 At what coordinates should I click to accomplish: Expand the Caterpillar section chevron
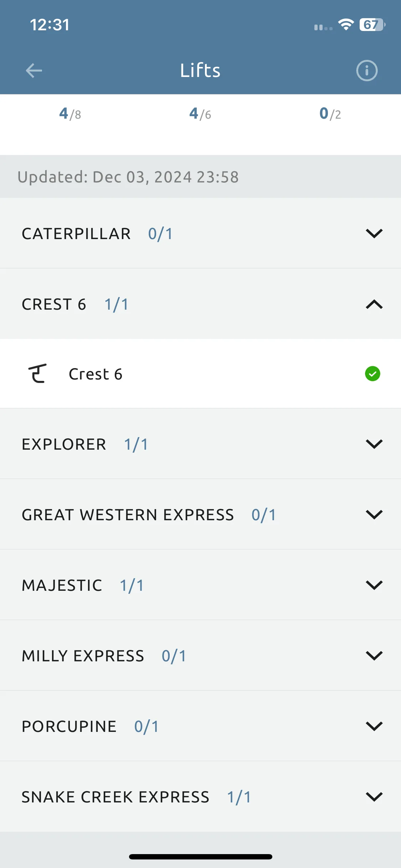tap(374, 233)
